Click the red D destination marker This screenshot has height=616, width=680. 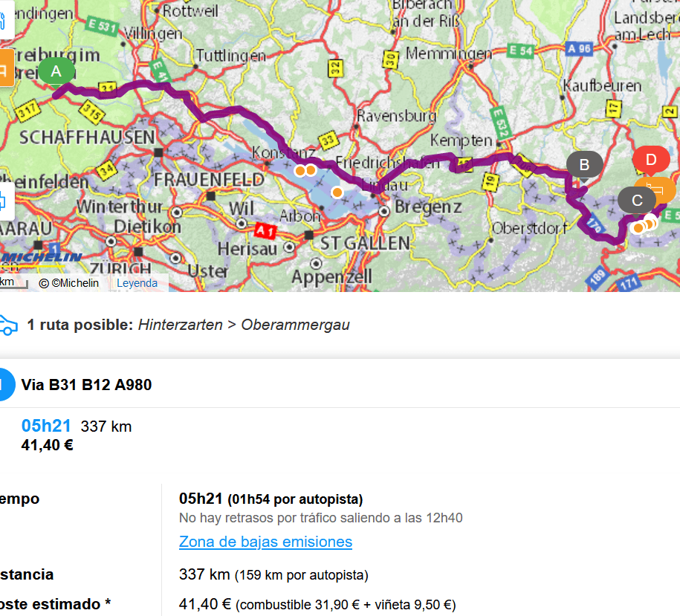[x=651, y=160]
